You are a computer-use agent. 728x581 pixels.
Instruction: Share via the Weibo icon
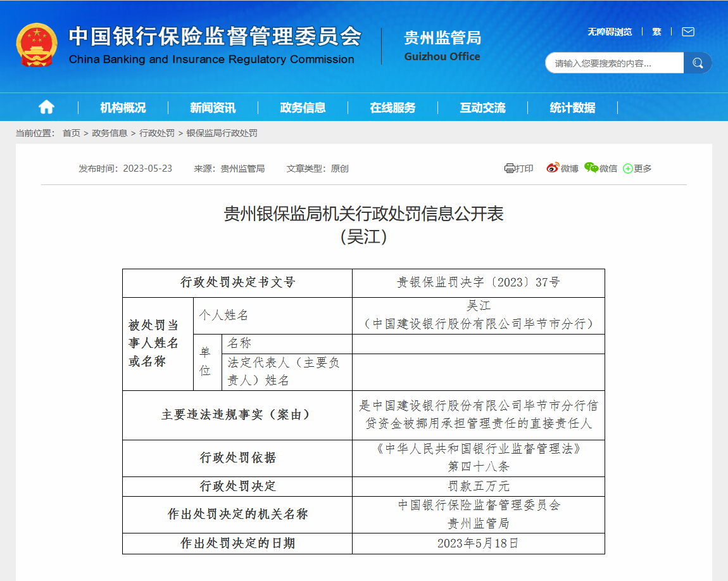[x=553, y=168]
